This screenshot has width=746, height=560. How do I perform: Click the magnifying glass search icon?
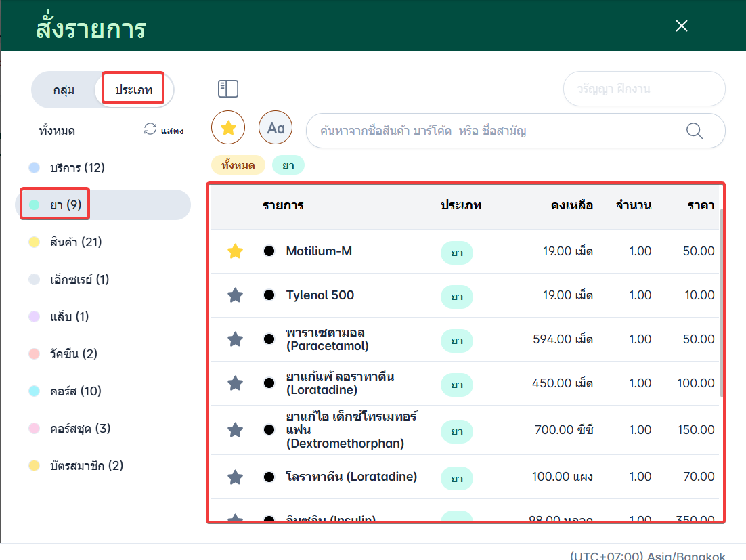click(695, 131)
